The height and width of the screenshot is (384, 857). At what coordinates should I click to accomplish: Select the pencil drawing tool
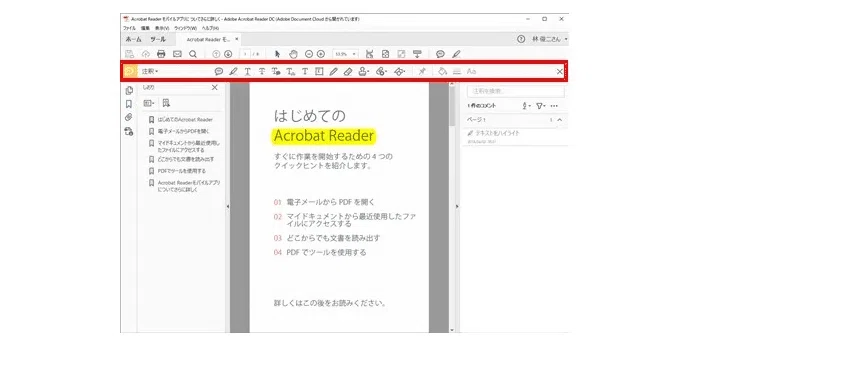coord(333,72)
